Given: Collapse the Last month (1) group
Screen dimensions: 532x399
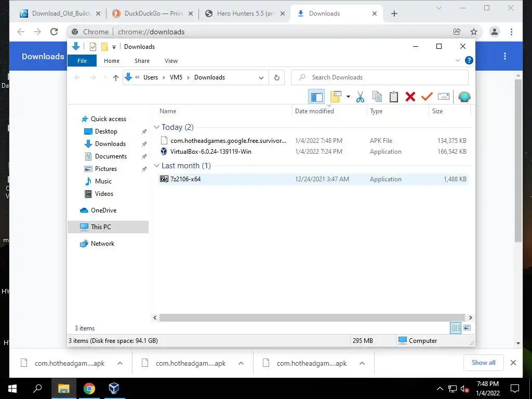Looking at the screenshot, I should point(156,166).
